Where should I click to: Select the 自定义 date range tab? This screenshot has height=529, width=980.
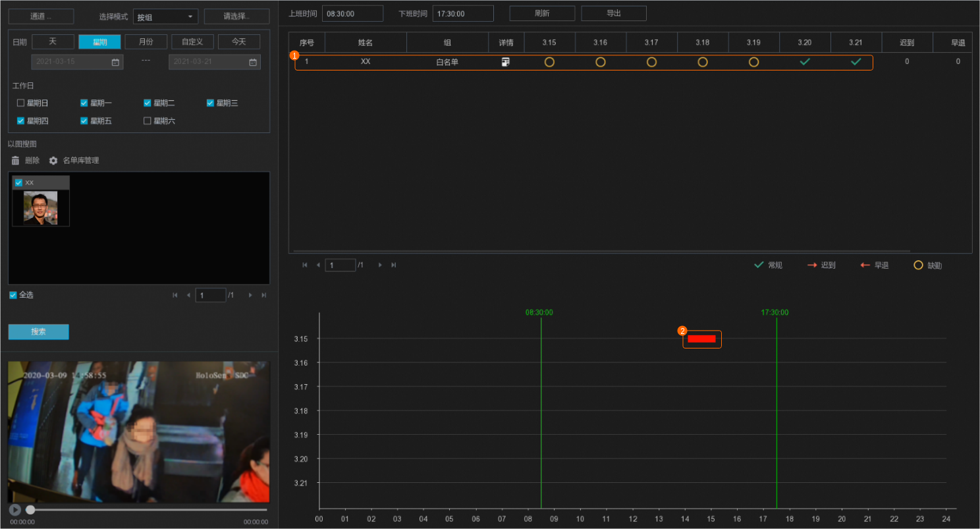point(192,42)
